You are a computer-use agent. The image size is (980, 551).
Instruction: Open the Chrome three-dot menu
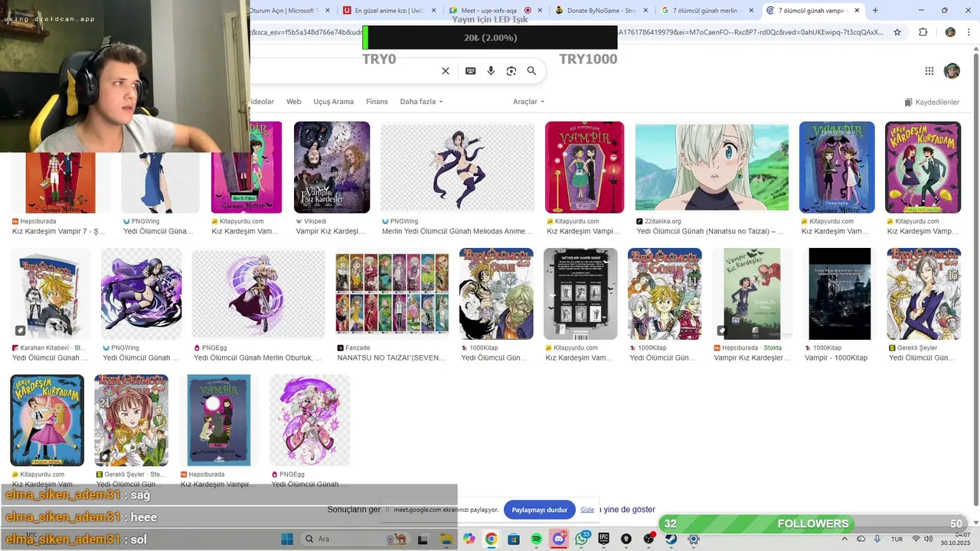coord(968,32)
